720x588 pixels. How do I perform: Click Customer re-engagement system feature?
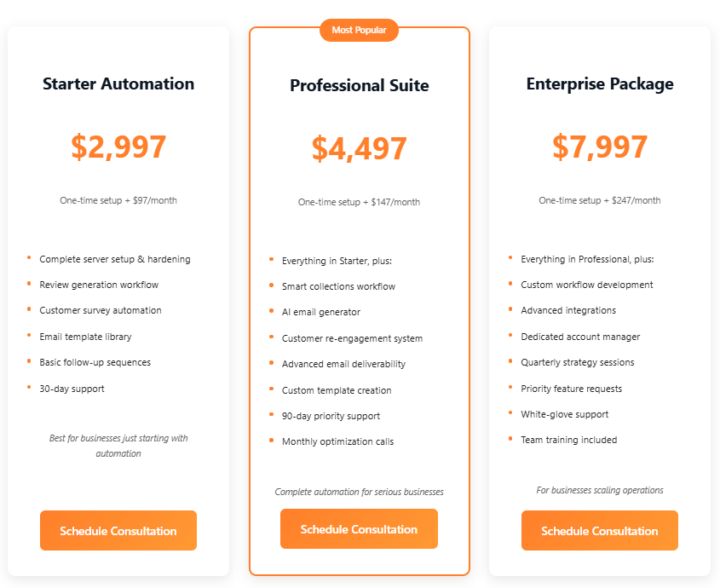point(352,338)
